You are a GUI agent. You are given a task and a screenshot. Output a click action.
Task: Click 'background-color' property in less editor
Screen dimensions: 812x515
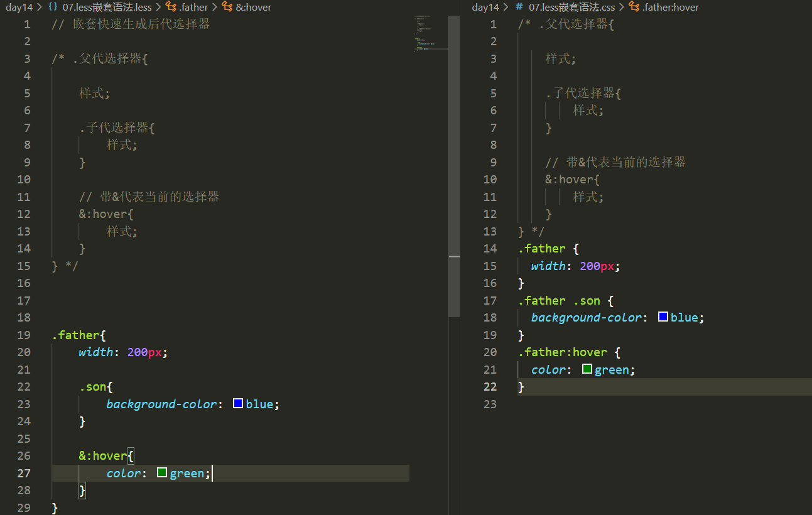click(161, 404)
